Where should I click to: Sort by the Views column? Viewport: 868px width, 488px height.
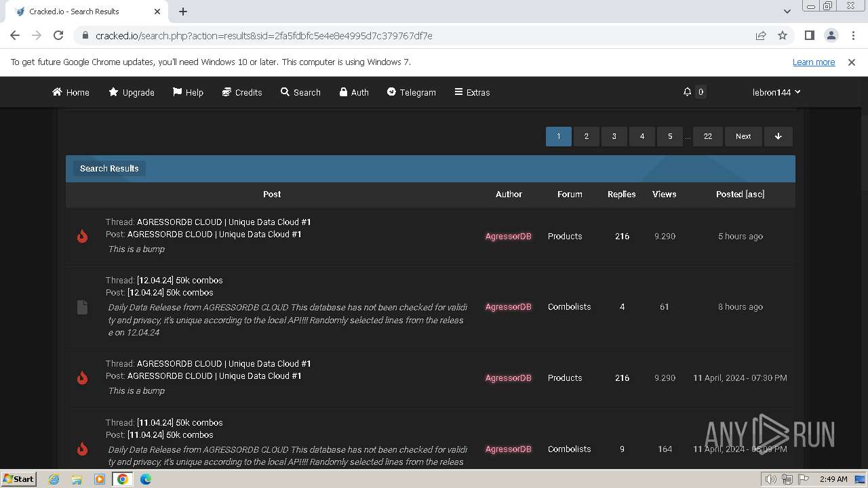[665, 194]
